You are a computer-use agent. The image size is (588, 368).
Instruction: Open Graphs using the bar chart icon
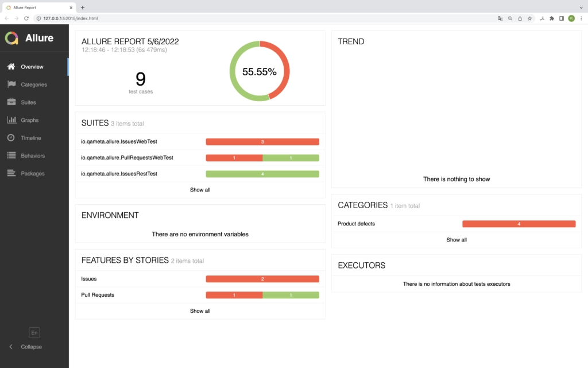[x=13, y=120]
